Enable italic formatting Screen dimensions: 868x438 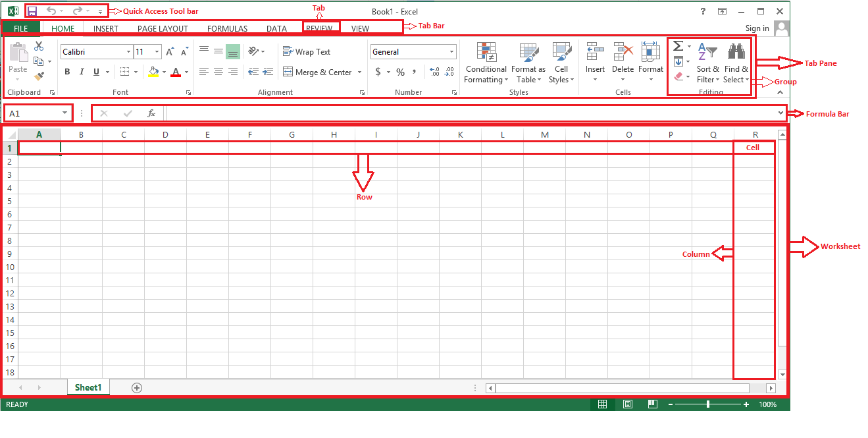81,72
